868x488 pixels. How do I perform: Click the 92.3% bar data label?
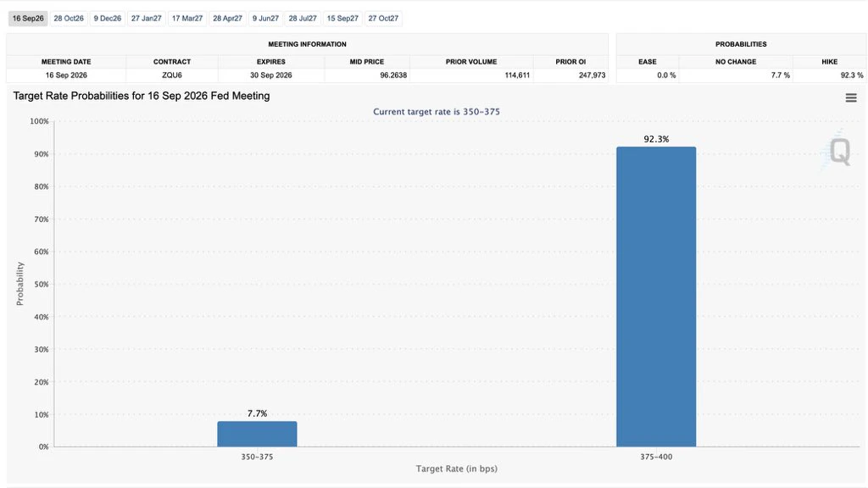(656, 139)
